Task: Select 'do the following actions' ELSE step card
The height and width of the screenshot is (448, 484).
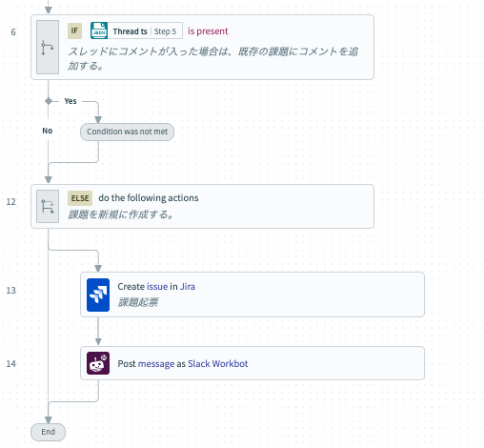Action: [202, 206]
